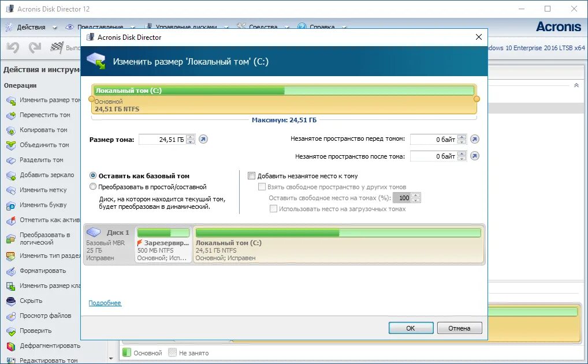The image size is (588, 364).
Task: Click spinner on free space percentage field
Action: pos(415,198)
